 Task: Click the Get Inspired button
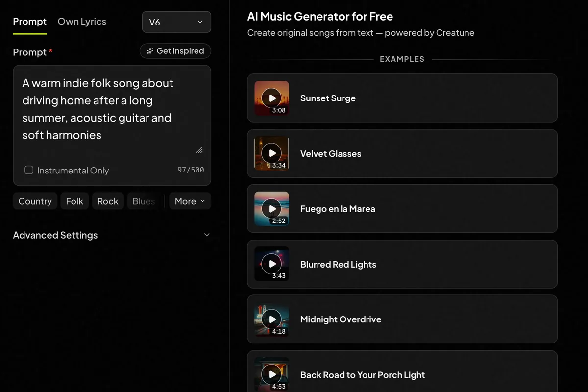coord(175,51)
